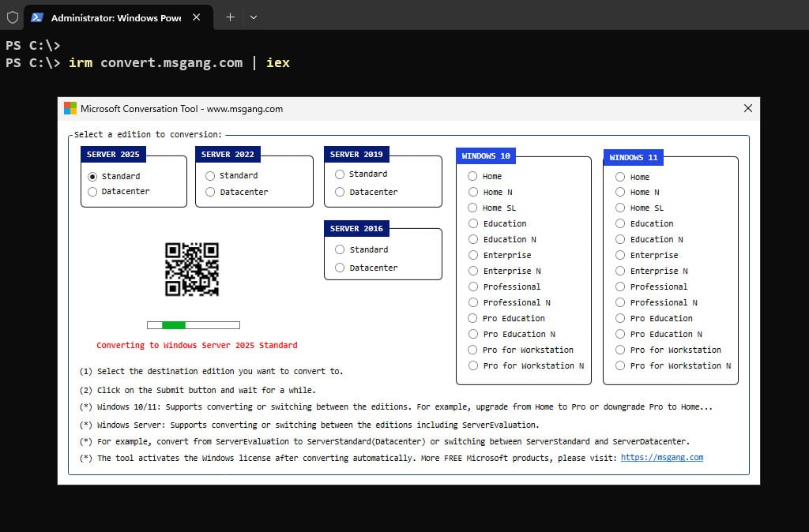809x532 pixels.
Task: Choose Windows 10 Pro Education edition
Action: pyautogui.click(x=472, y=318)
